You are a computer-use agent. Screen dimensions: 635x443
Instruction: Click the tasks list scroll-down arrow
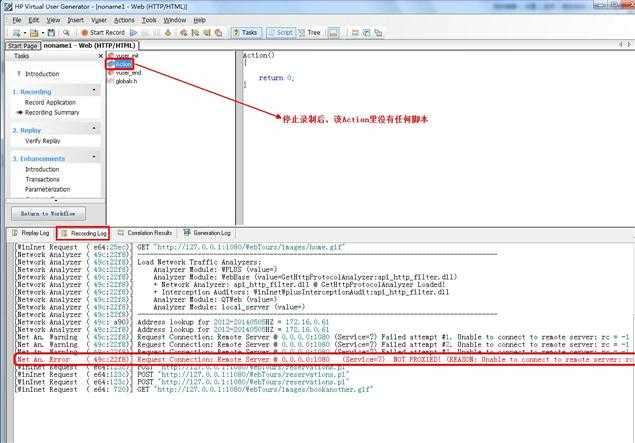[56, 200]
